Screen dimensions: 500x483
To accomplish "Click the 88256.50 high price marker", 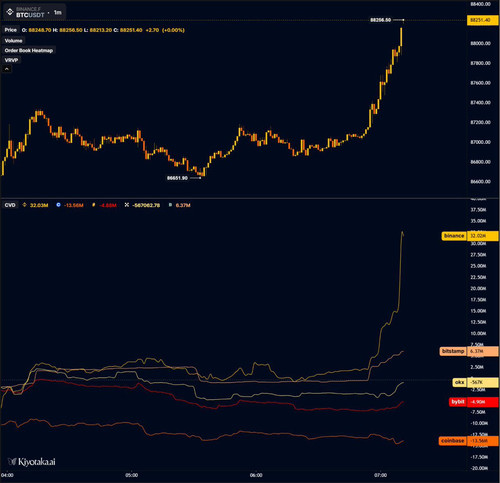I will 380,20.
